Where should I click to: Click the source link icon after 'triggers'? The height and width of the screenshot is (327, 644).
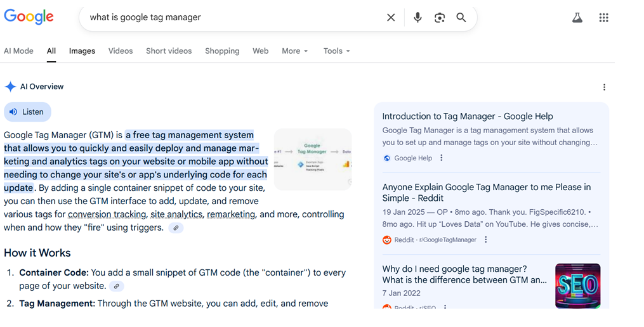point(176,228)
